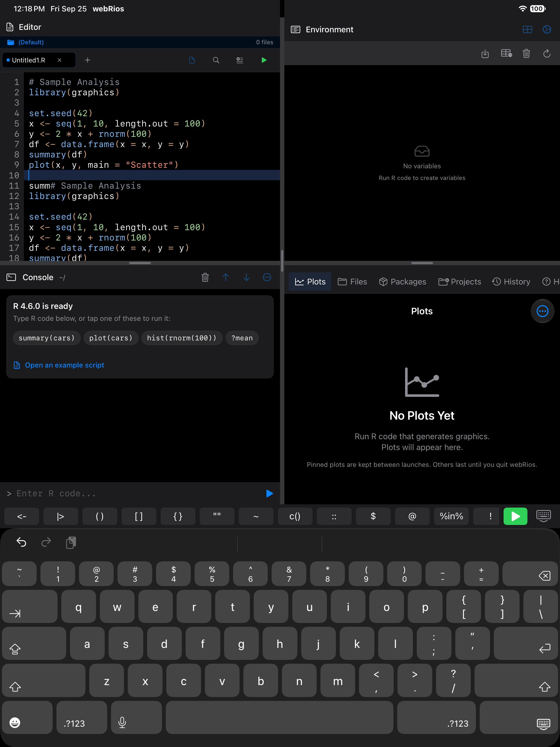
Task: Open the History tab
Action: click(511, 282)
